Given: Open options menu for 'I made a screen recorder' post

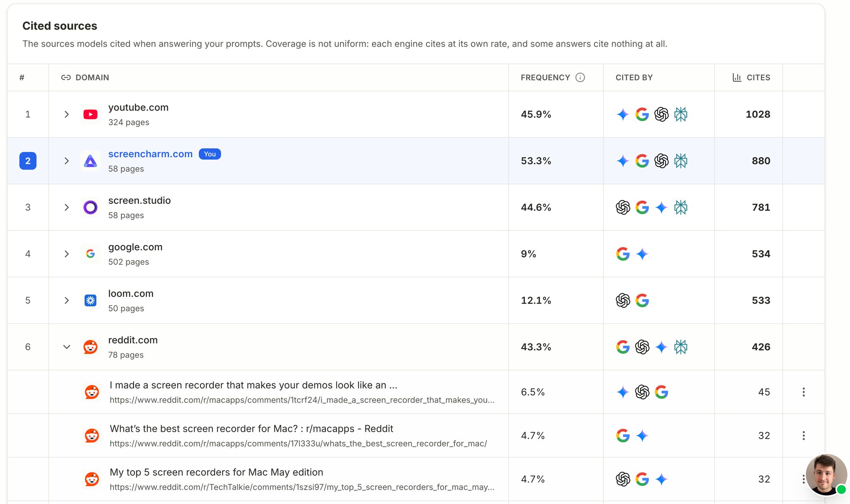Looking at the screenshot, I should 803,392.
